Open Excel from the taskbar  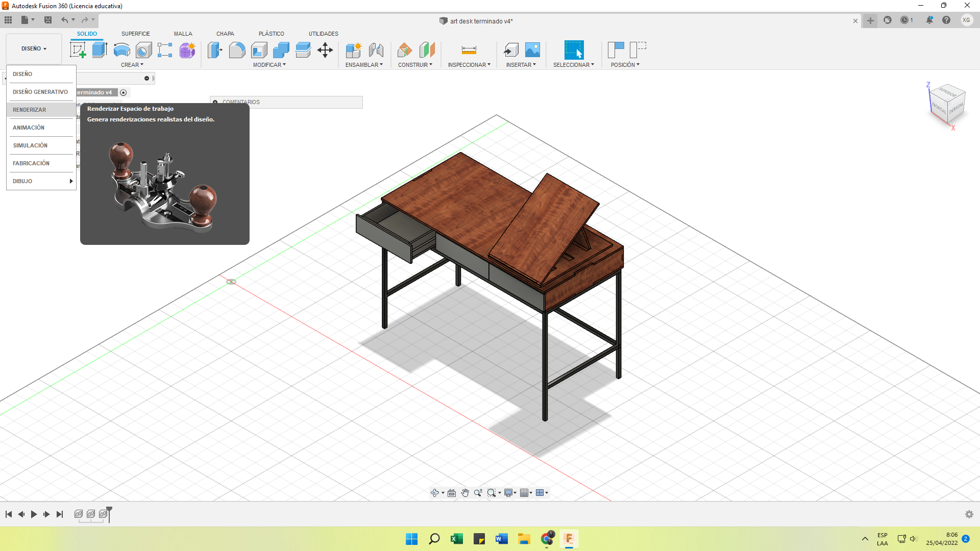point(456,539)
